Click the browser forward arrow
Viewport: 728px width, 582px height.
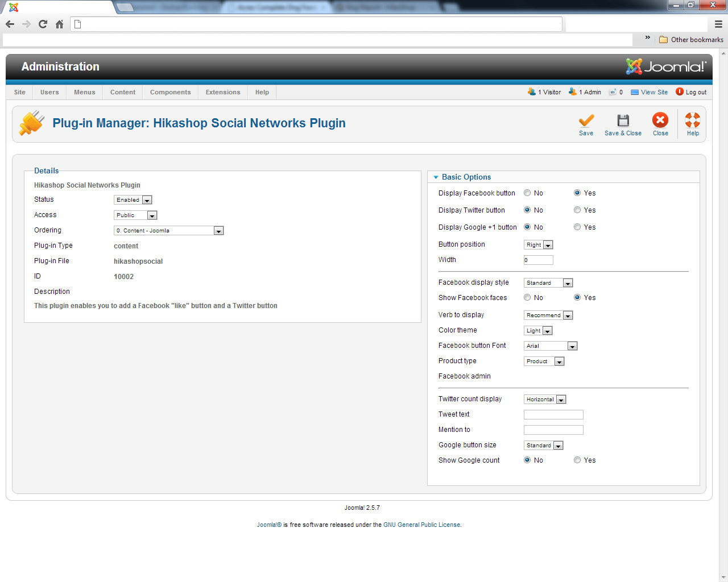[x=26, y=24]
